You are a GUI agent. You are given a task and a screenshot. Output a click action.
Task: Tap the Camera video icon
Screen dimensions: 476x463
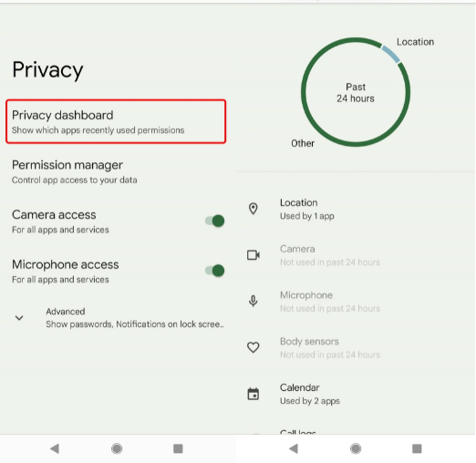pos(254,255)
